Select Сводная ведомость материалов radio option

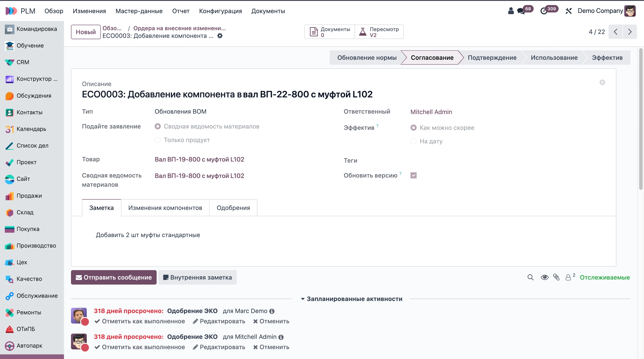(x=158, y=126)
